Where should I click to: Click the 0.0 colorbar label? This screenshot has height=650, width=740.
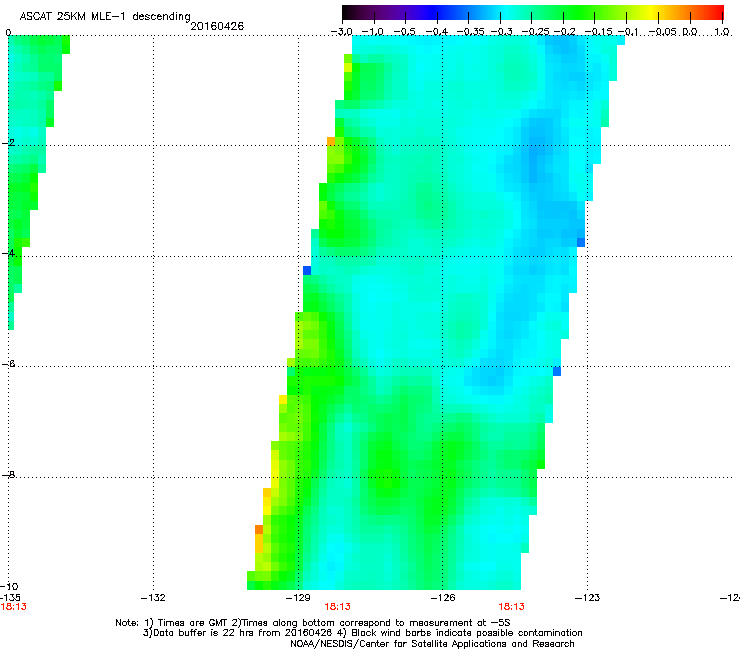point(690,32)
